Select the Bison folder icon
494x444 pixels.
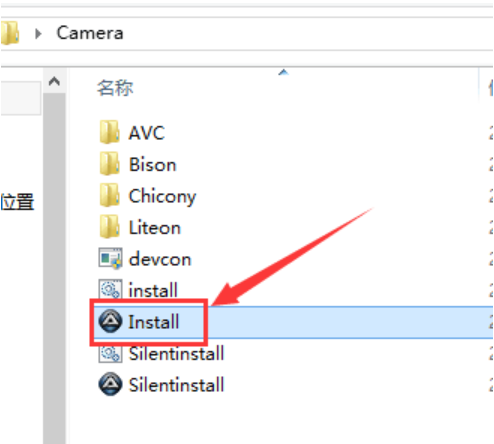(109, 164)
